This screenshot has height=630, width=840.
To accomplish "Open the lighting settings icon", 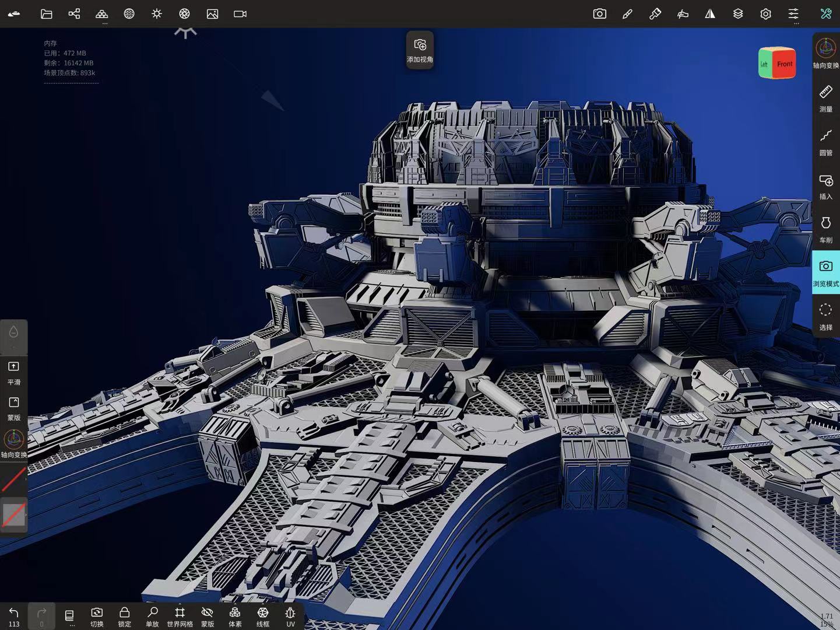I will coord(157,13).
